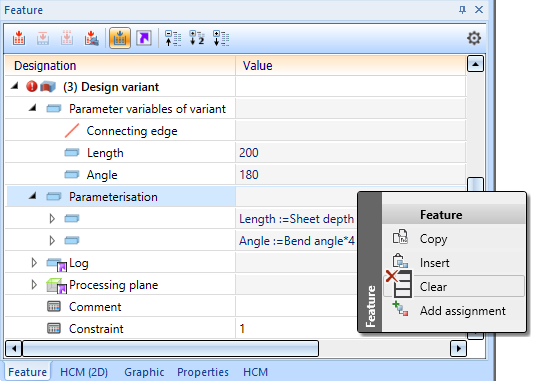Open the Properties tab

(203, 372)
